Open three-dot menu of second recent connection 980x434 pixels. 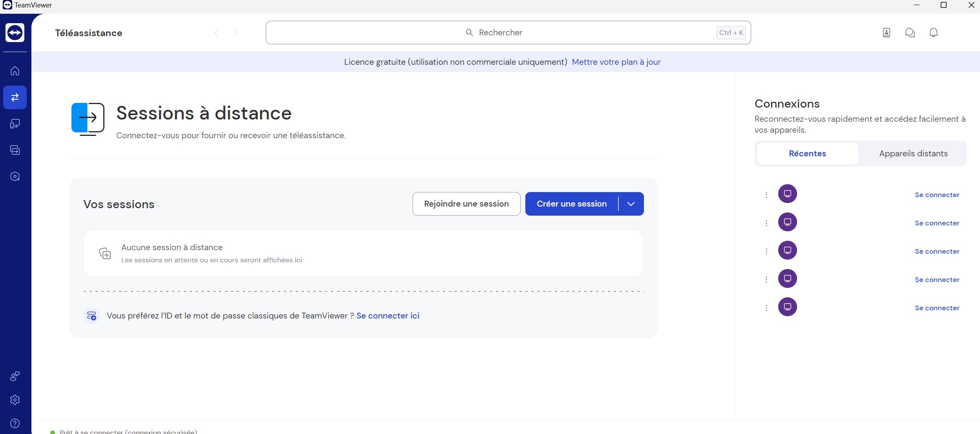pyautogui.click(x=766, y=223)
